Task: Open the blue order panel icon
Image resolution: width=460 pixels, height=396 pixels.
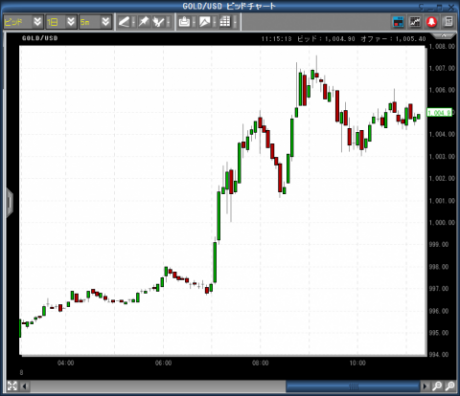Action: click(398, 22)
